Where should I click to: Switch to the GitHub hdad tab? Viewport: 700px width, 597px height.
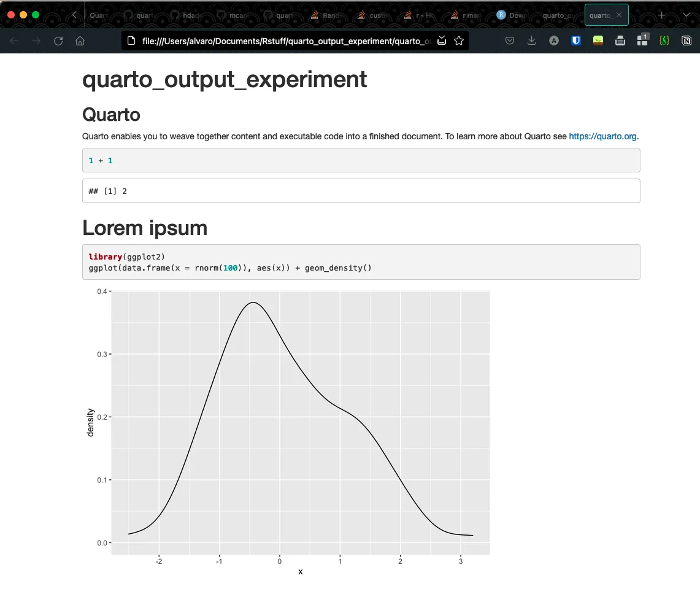[x=188, y=15]
